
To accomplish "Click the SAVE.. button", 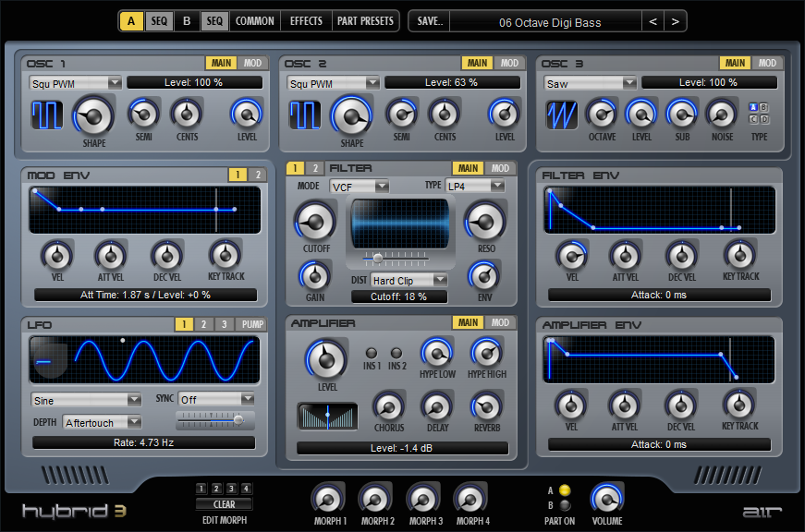I will coord(430,21).
